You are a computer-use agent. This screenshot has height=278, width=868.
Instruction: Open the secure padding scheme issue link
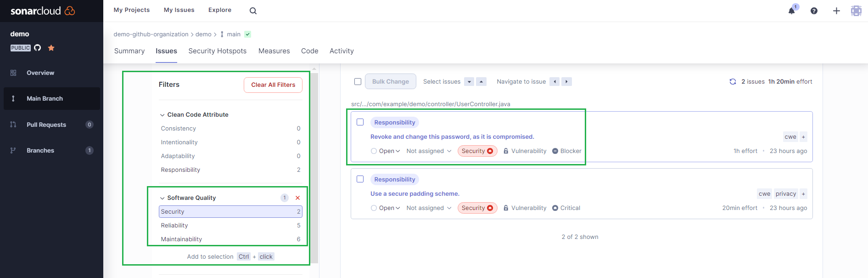point(415,194)
